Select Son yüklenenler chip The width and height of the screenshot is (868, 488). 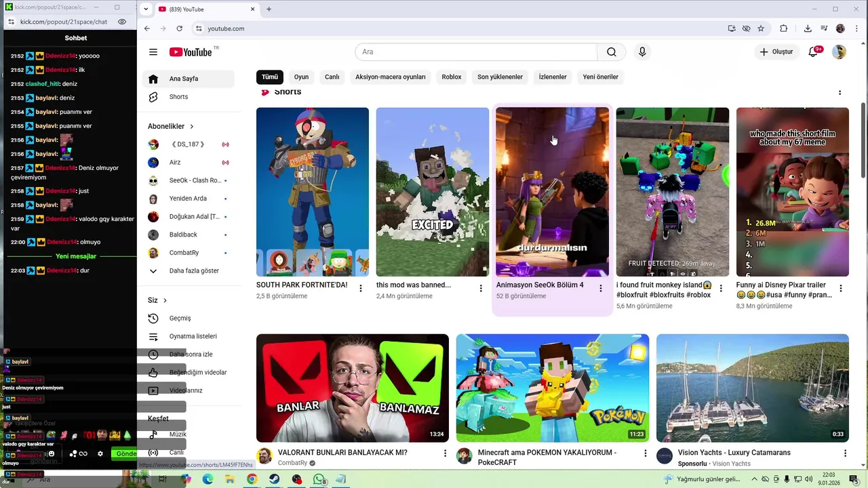pos(500,77)
